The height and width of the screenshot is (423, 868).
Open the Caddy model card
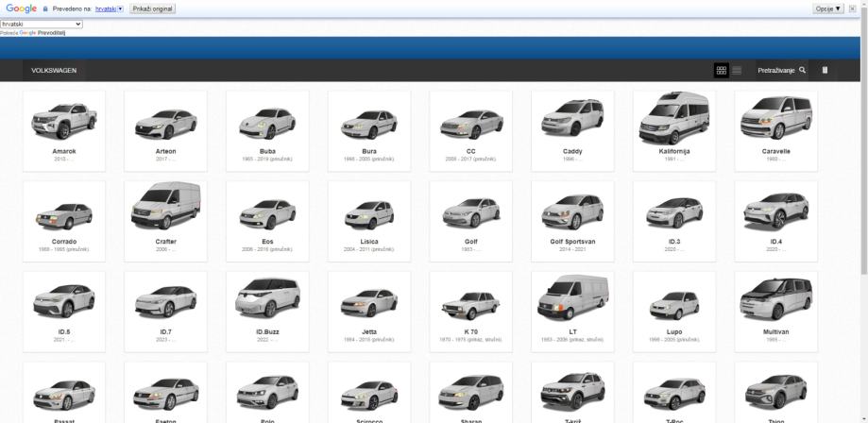[572, 131]
